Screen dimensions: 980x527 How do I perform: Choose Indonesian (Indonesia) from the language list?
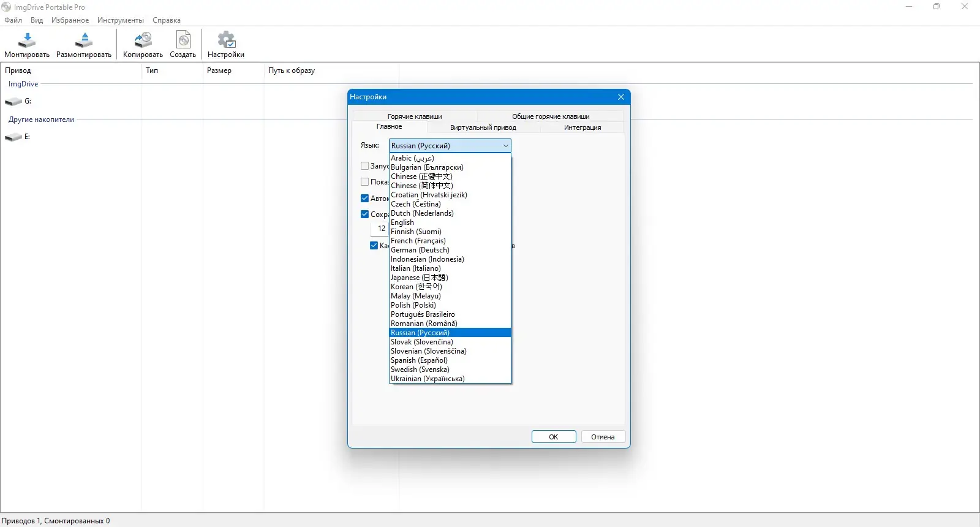click(x=450, y=259)
